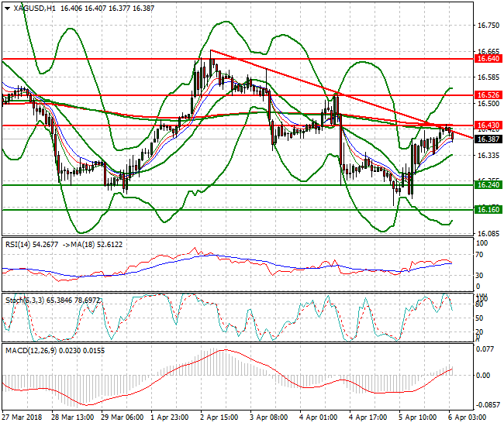This screenshot has height=426, width=504.
Task: Click the RSI(14) indicator label
Action: (x=19, y=244)
